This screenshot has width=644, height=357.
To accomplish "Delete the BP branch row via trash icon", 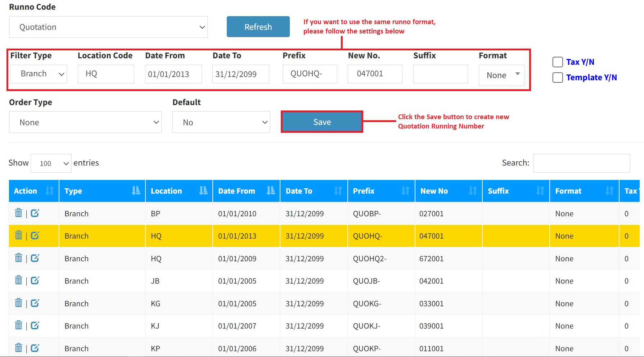I will point(19,213).
